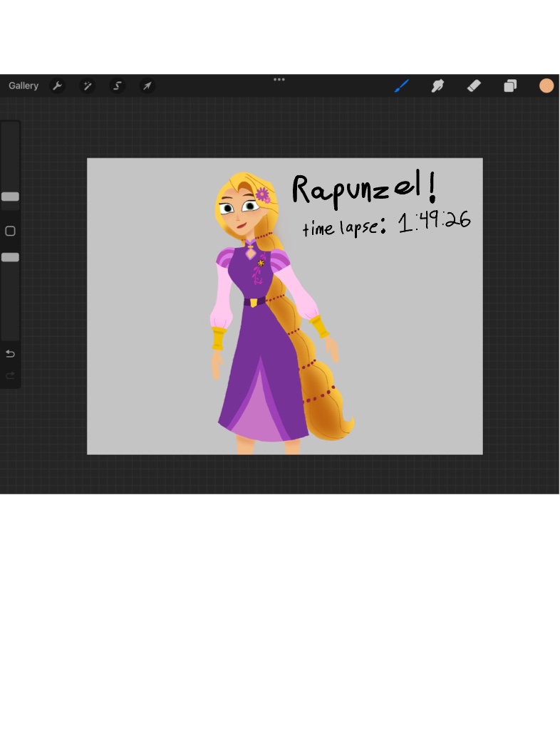Select the Eraser tool
Viewport: 560px width, 735px height.
pyautogui.click(x=474, y=85)
